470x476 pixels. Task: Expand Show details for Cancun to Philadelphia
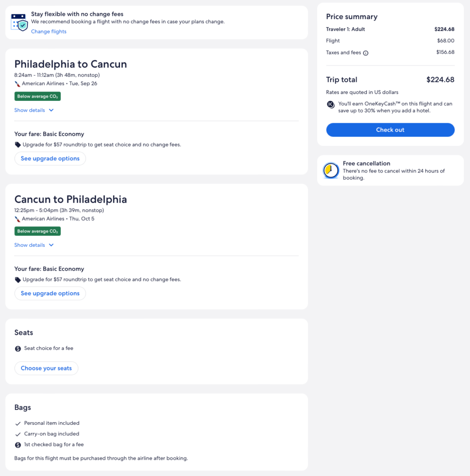click(30, 245)
